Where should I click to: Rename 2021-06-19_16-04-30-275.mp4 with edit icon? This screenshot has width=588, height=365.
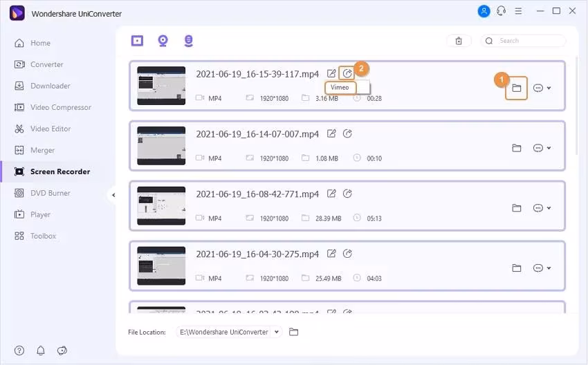tap(331, 253)
